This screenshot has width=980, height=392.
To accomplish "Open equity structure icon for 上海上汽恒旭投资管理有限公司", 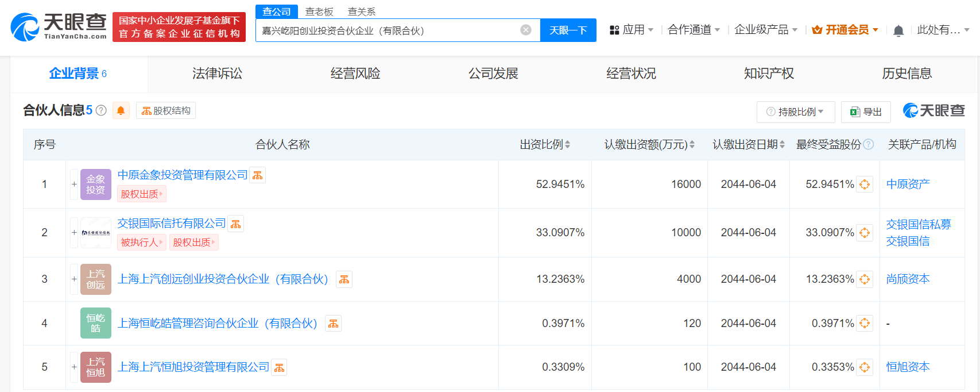I will 280,367.
